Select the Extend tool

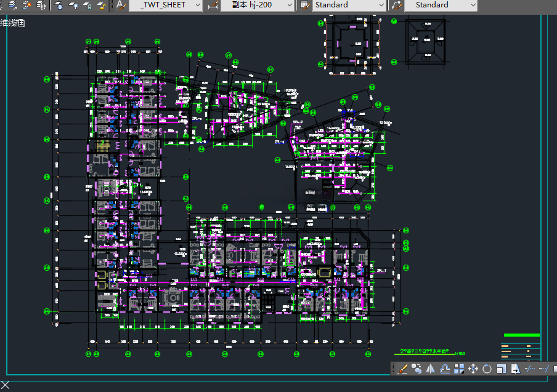[544, 369]
